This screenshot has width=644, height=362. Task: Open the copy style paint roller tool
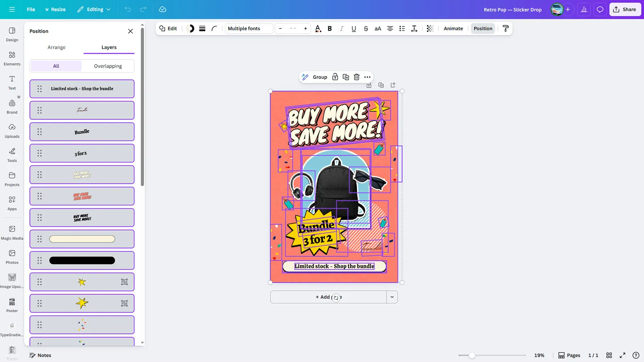coord(506,29)
